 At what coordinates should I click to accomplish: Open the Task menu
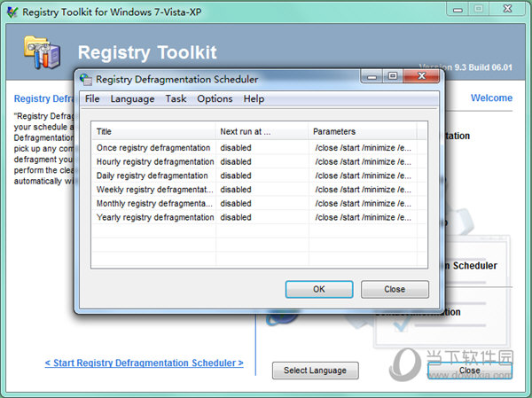click(x=176, y=98)
